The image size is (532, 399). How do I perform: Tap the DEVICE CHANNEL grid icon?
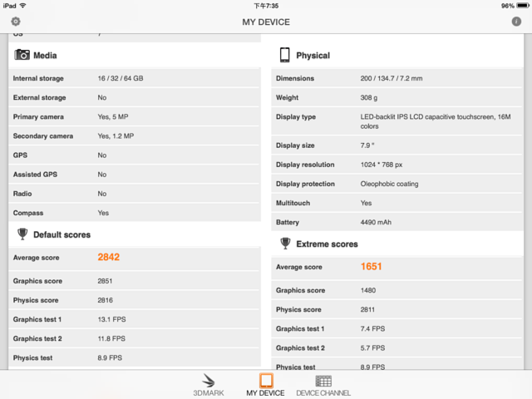(323, 381)
